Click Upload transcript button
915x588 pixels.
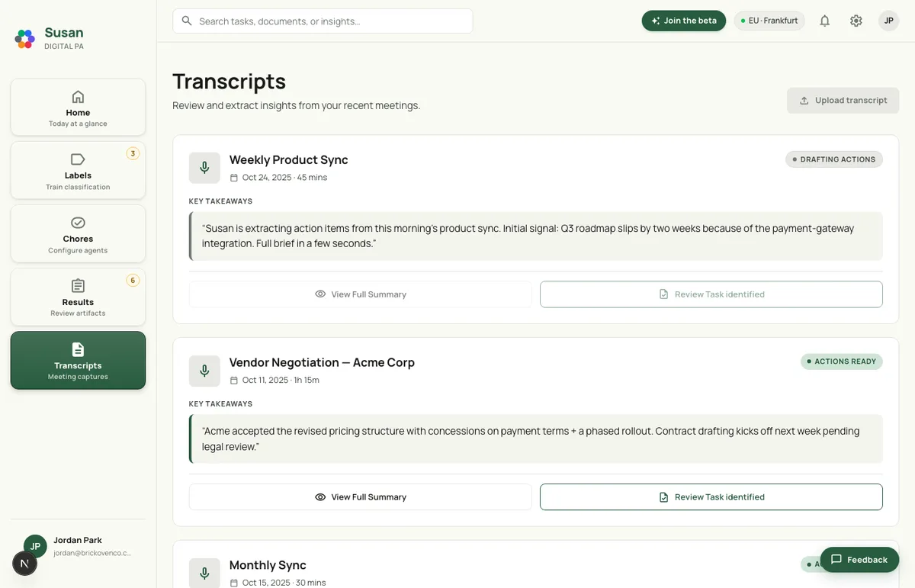pos(843,100)
